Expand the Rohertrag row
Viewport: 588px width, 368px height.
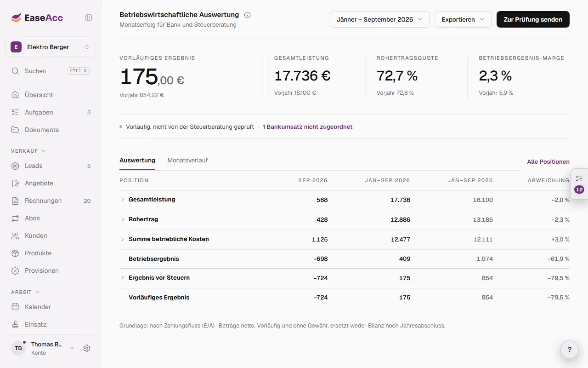coord(123,219)
